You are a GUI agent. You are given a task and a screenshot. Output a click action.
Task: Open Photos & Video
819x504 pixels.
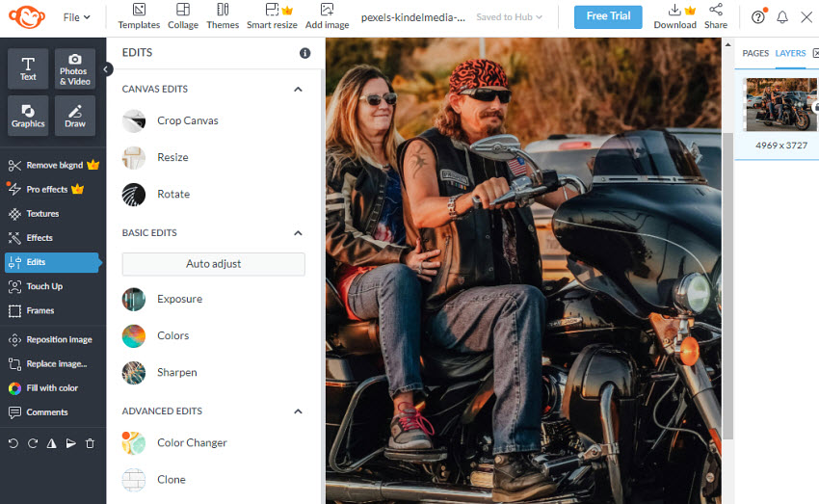click(x=75, y=69)
